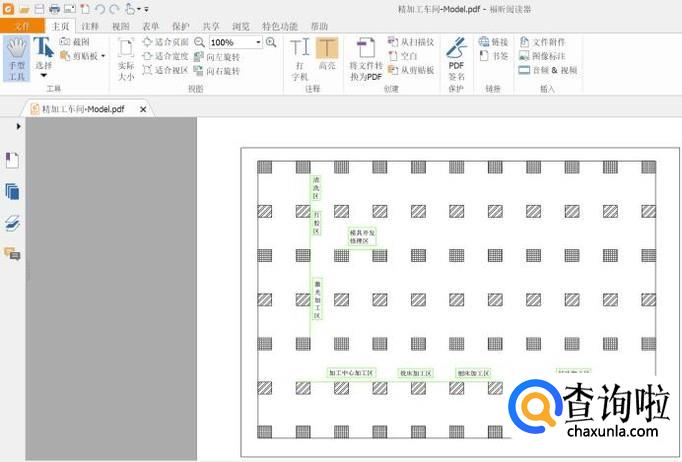Click the 模具开发 label in the drawing
The image size is (682, 462).
pyautogui.click(x=362, y=237)
